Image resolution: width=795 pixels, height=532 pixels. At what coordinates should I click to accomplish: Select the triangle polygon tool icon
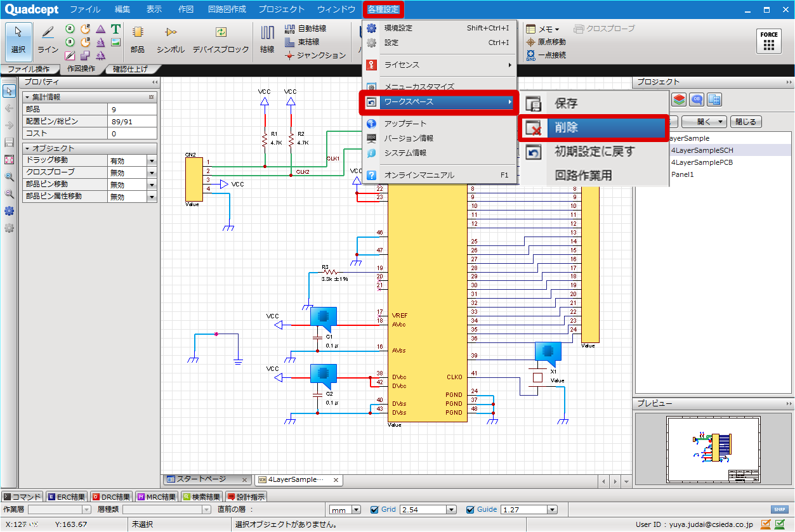pyautogui.click(x=100, y=29)
